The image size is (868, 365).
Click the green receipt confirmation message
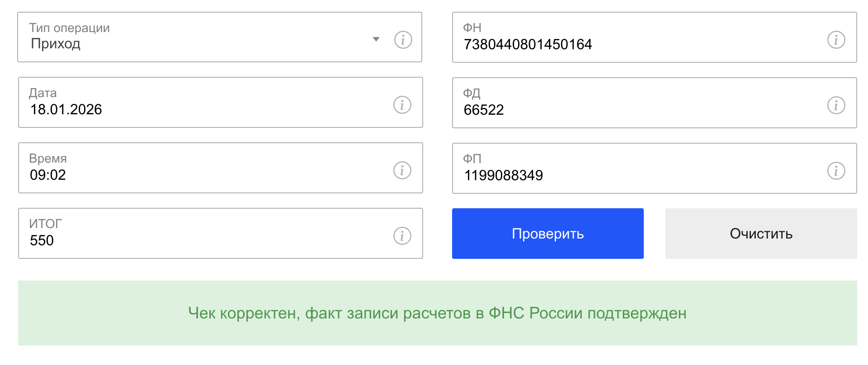[x=437, y=313]
